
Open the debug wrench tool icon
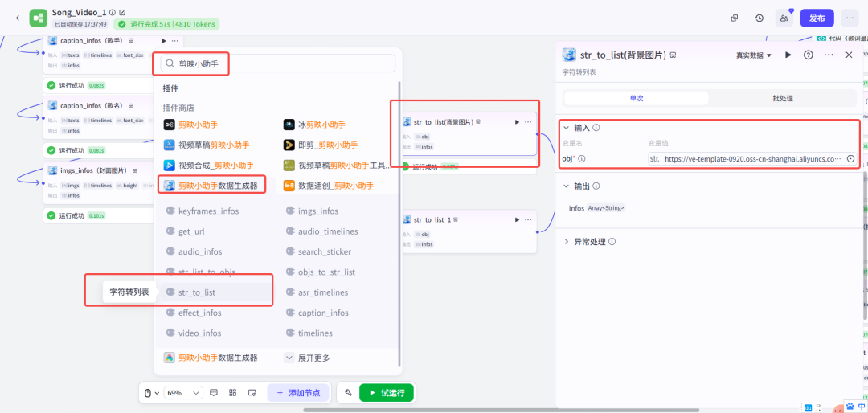(348, 393)
